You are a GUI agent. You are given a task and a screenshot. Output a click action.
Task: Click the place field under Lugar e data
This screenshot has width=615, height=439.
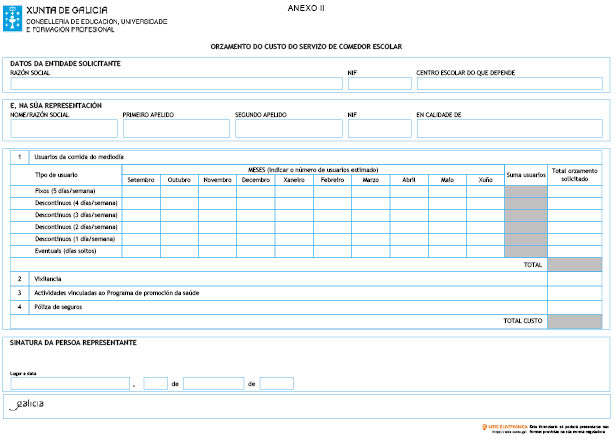point(70,383)
